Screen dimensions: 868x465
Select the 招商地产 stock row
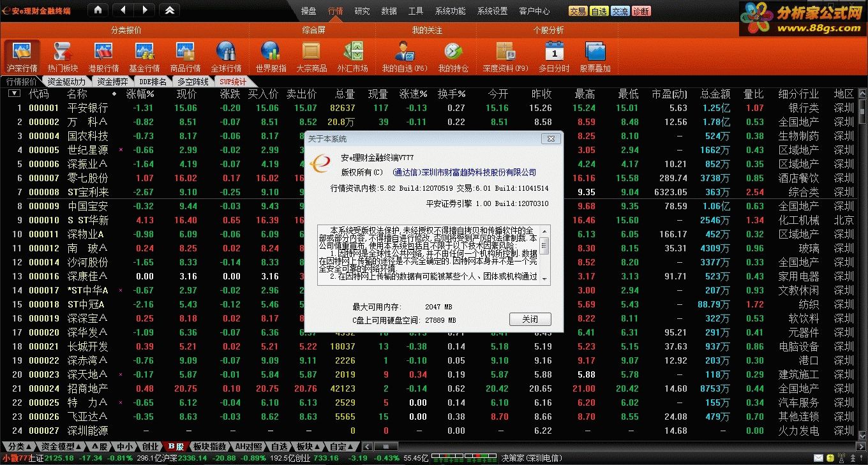coord(429,388)
